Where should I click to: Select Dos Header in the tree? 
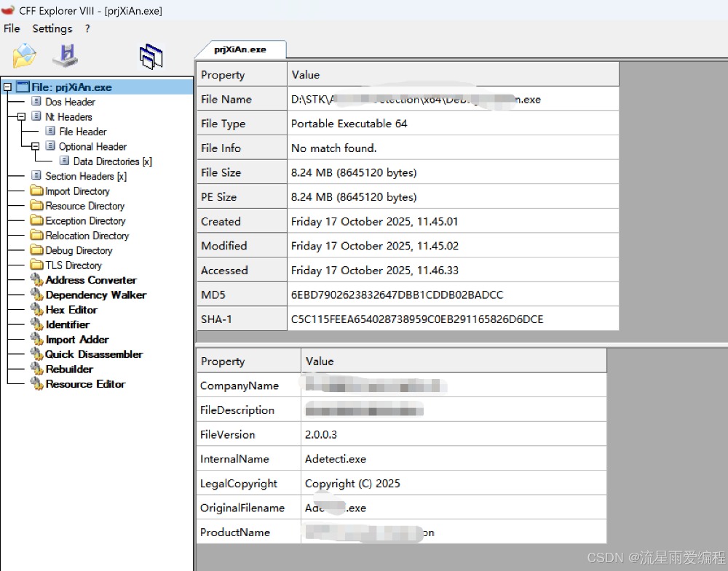pyautogui.click(x=70, y=102)
